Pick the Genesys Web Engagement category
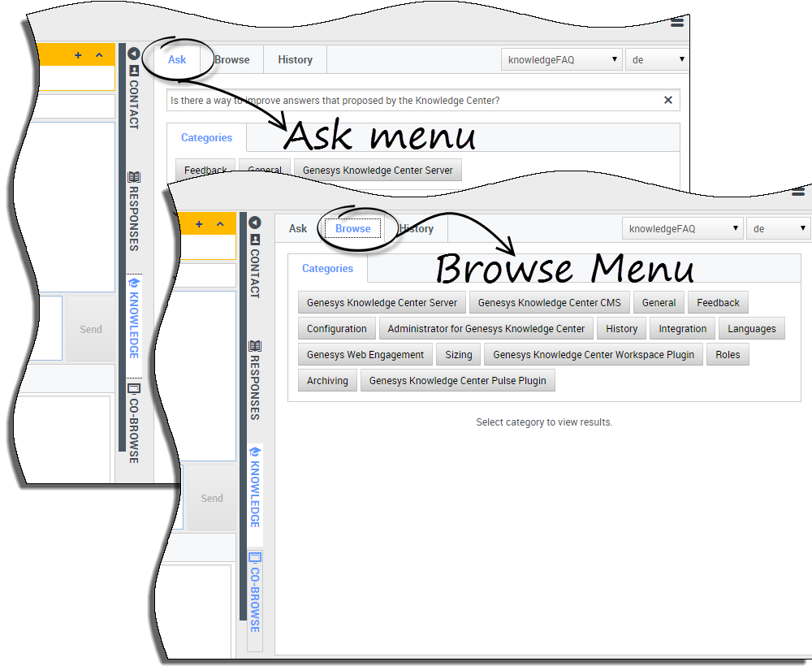The width and height of the screenshot is (812, 666). (365, 355)
